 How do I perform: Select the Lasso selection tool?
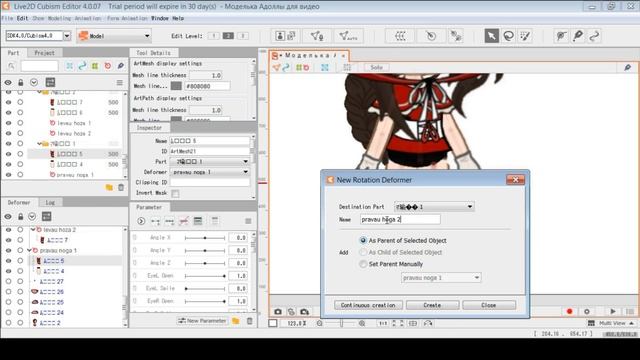(x=509, y=36)
